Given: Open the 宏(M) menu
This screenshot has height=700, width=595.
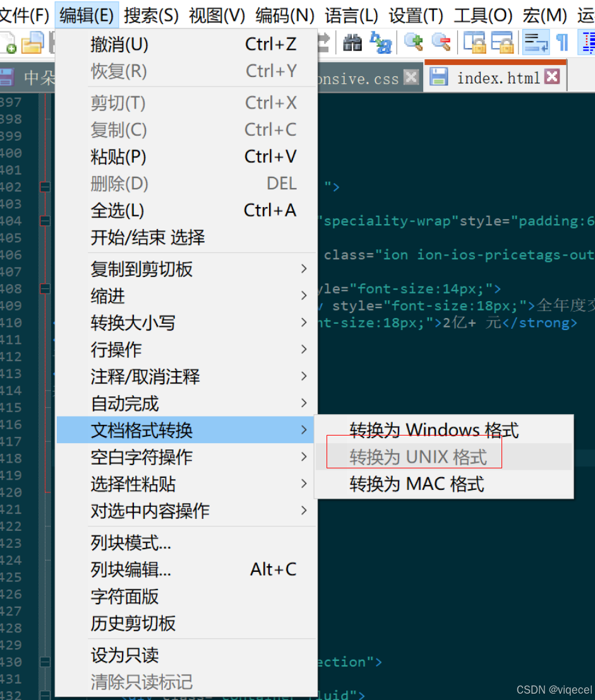Looking at the screenshot, I should [x=544, y=16].
